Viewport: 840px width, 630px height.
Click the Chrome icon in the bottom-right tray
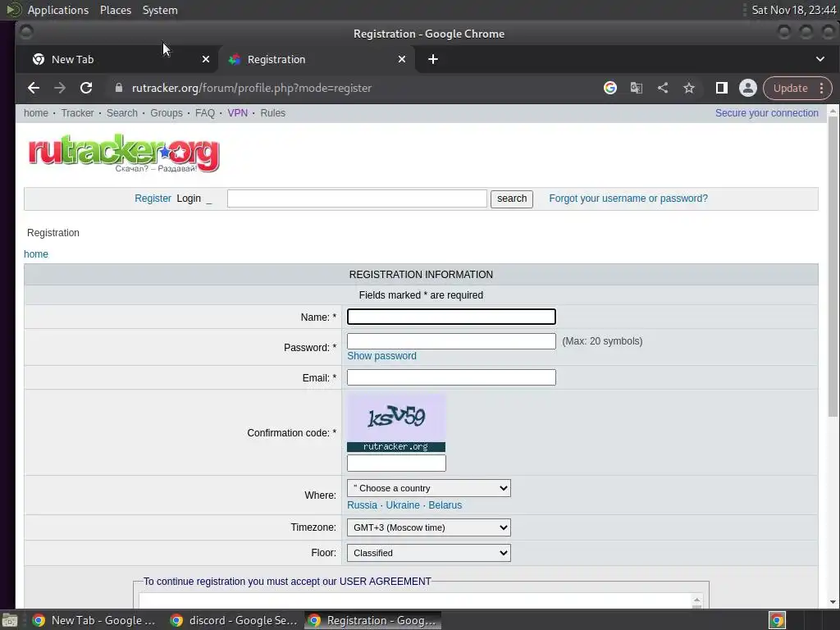777,620
